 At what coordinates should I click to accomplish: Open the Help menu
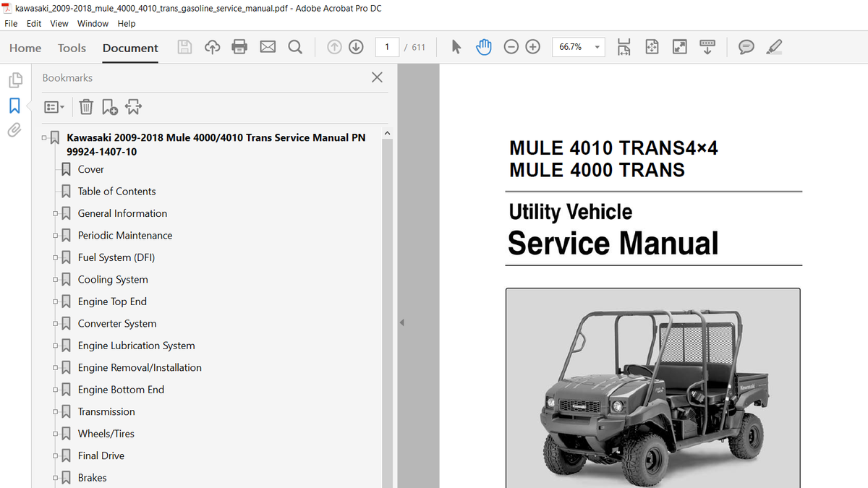pyautogui.click(x=127, y=23)
